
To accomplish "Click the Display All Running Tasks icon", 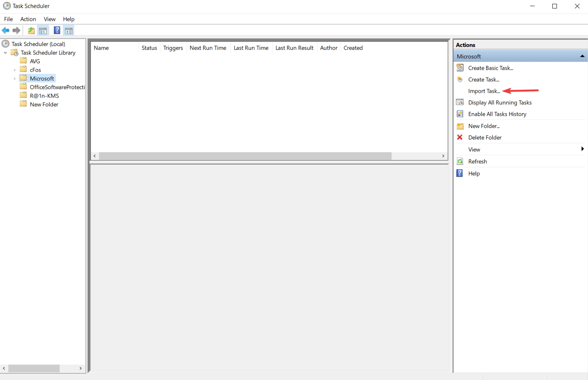I will [459, 102].
